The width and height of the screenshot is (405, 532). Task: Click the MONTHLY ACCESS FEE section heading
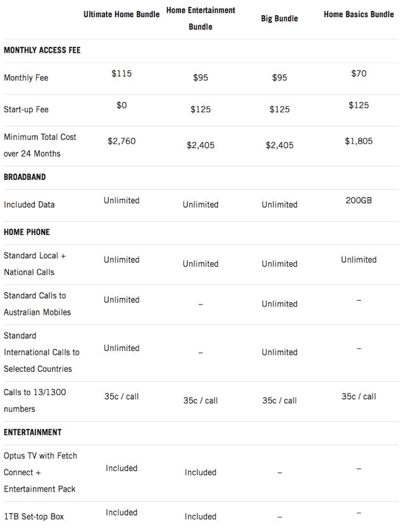coord(42,50)
